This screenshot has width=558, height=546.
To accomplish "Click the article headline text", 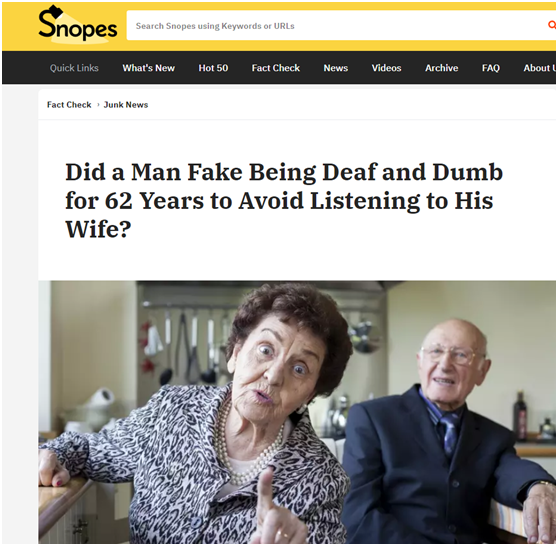I will pyautogui.click(x=284, y=200).
